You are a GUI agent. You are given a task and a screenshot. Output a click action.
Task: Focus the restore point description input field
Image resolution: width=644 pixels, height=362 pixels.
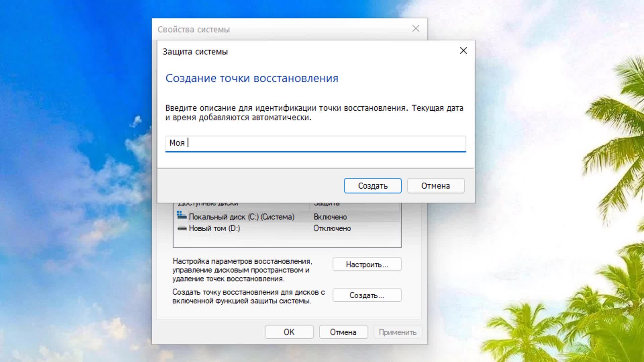point(315,143)
